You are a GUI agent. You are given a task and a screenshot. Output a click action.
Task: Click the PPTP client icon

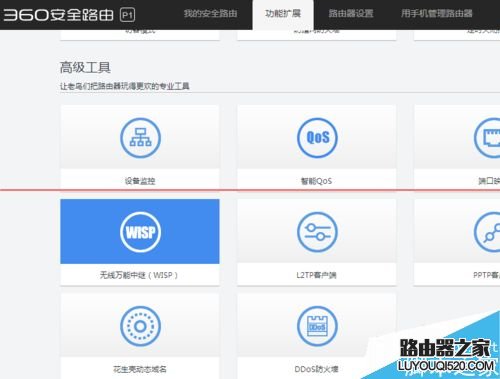tap(487, 232)
